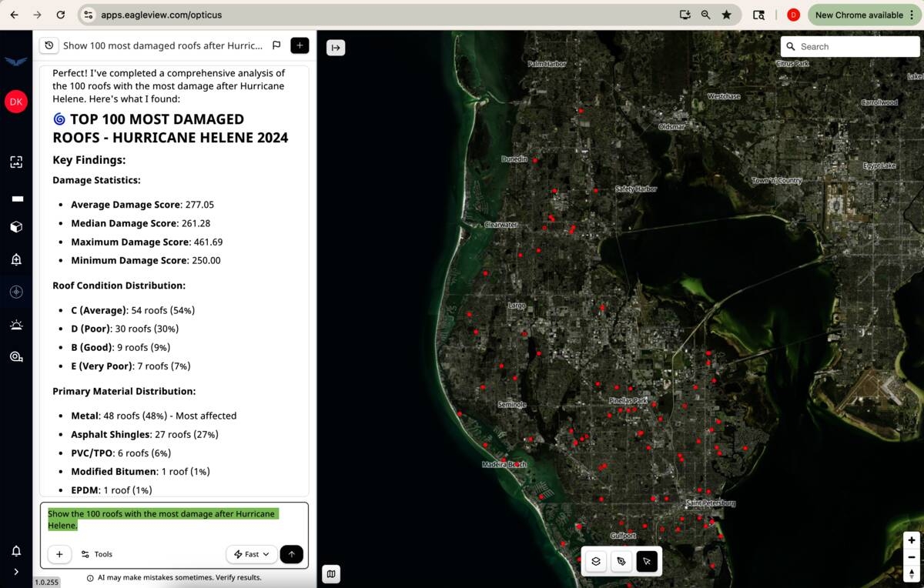Screen dimensions: 924x588
Task: Flag this conversation with flag icon
Action: point(276,45)
